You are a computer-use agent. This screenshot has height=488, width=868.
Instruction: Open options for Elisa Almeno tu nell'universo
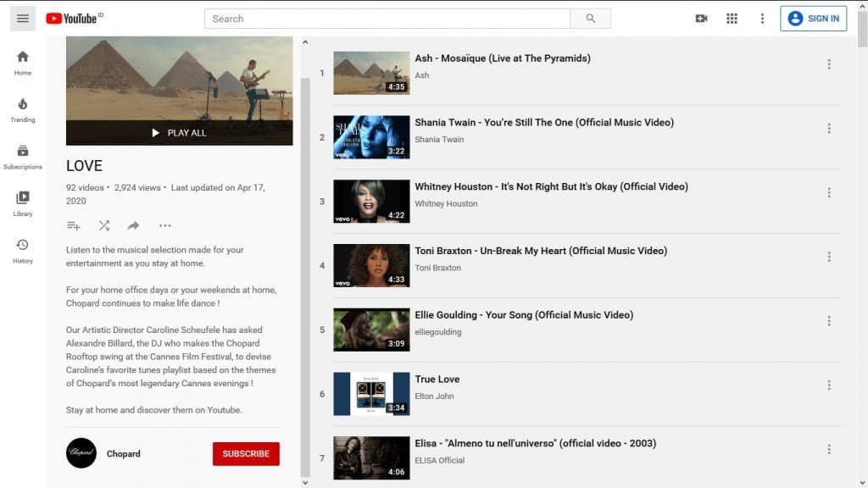829,449
